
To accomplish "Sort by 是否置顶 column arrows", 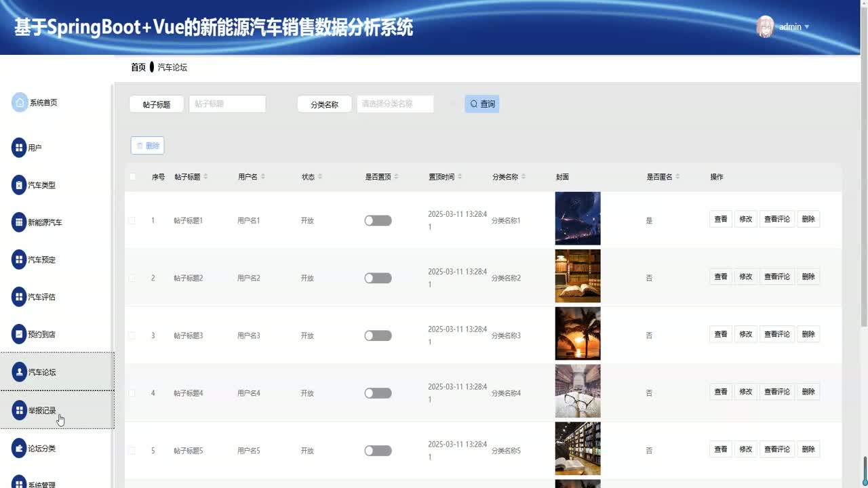I will click(x=396, y=177).
